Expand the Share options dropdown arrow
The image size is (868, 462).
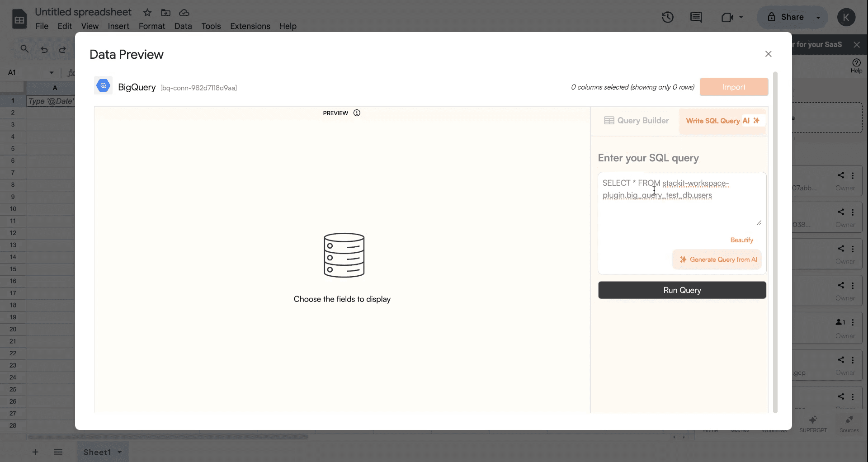[818, 17]
